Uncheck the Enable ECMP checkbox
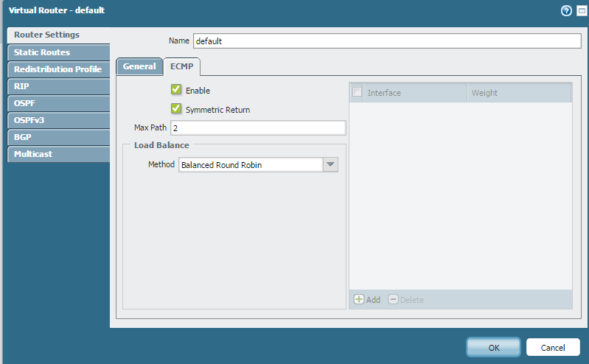This screenshot has height=364, width=589. tap(176, 89)
